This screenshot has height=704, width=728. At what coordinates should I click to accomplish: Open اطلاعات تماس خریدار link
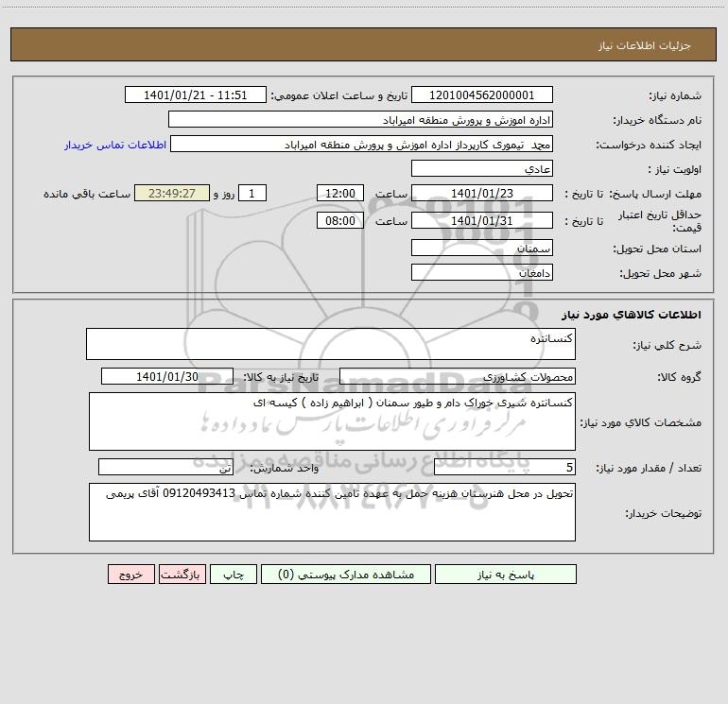point(115,145)
